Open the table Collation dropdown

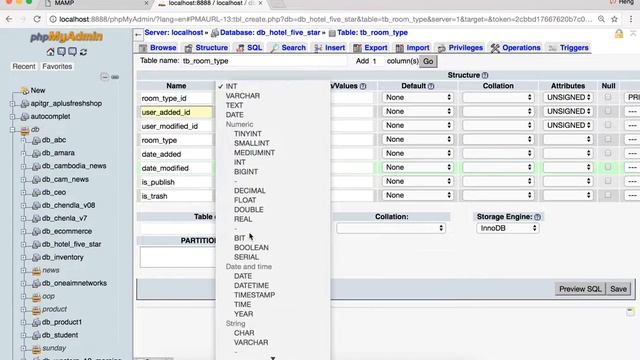pos(391,228)
